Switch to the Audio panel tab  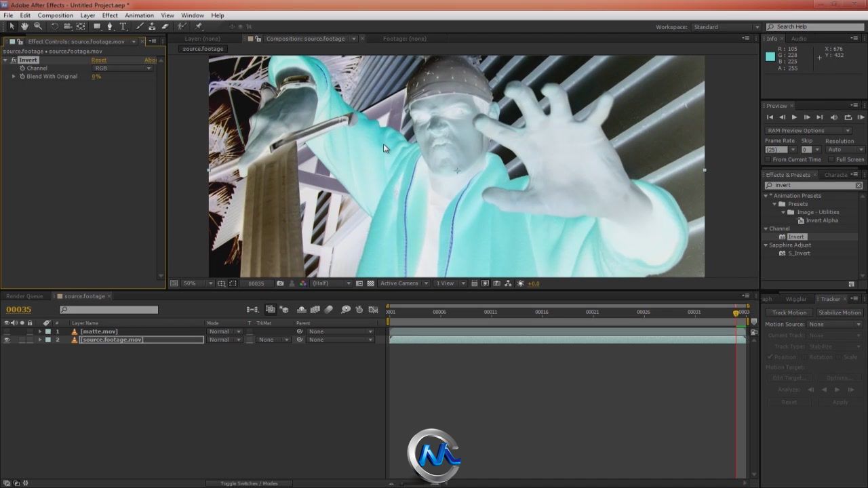(799, 39)
